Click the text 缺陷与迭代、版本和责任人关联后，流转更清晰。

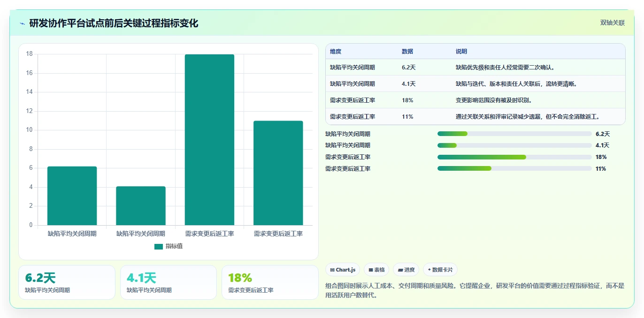(516, 84)
